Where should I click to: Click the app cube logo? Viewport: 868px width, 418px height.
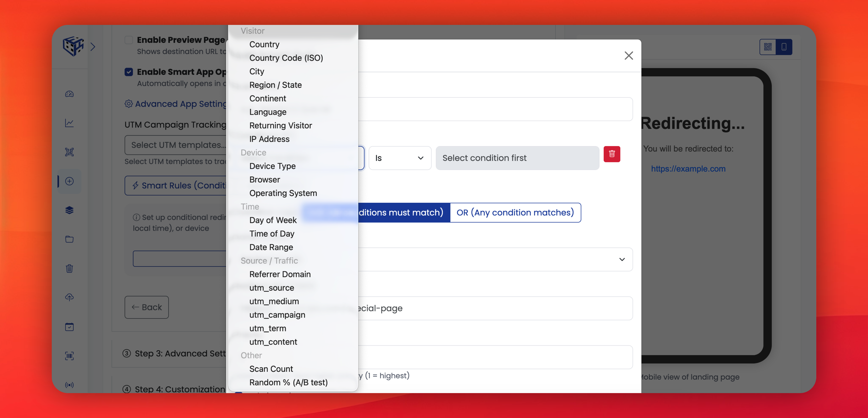73,46
